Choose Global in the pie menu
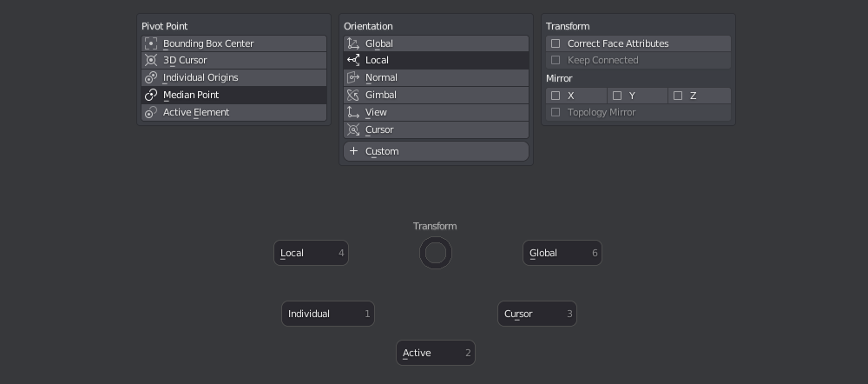Screen dimensions: 868x384 [562, 253]
